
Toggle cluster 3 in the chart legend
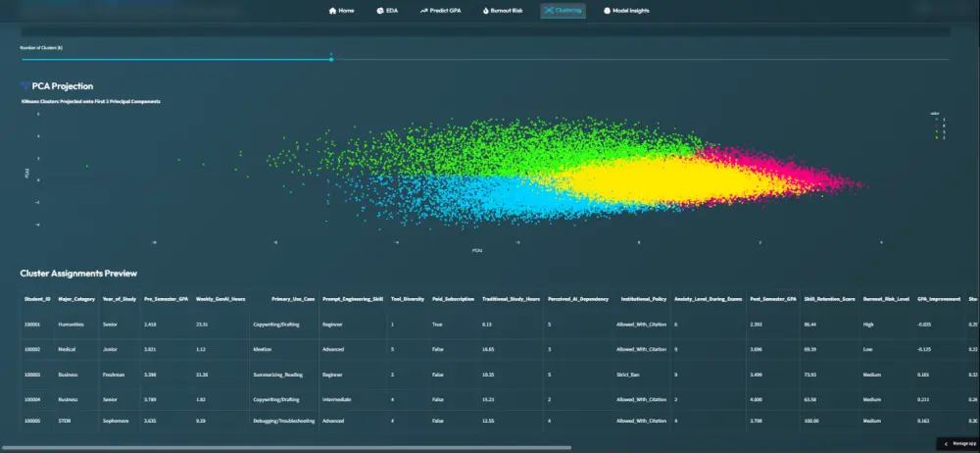coord(939,130)
